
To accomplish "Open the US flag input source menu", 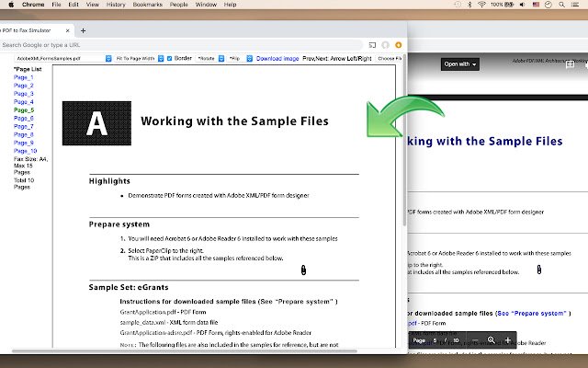I will tap(536, 5).
